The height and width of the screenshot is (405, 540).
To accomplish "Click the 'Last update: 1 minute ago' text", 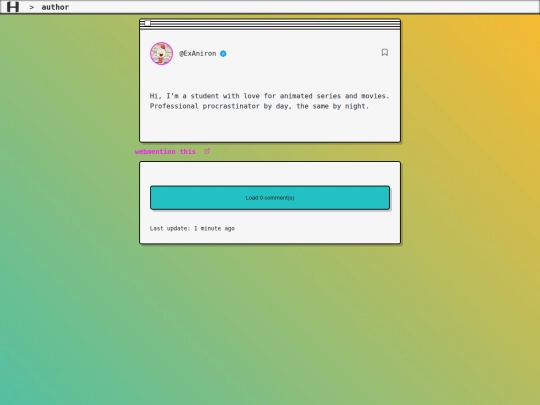I will click(x=192, y=228).
